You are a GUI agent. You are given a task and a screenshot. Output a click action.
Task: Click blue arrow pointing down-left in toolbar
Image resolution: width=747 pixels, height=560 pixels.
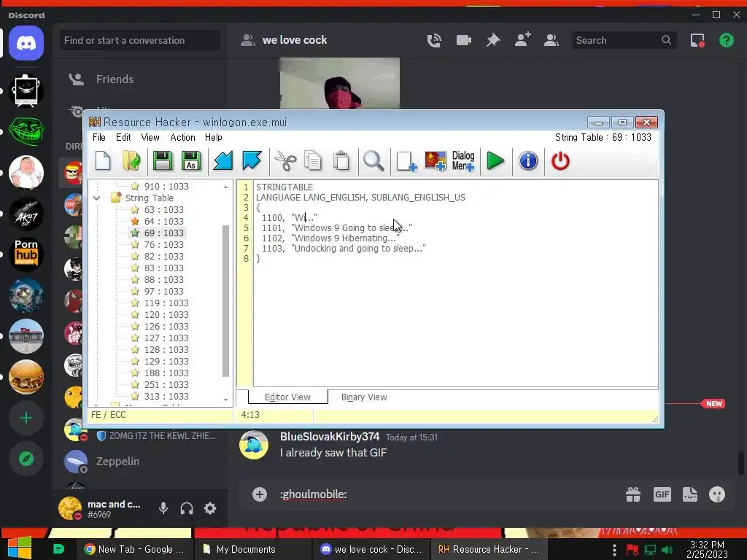pos(222,161)
